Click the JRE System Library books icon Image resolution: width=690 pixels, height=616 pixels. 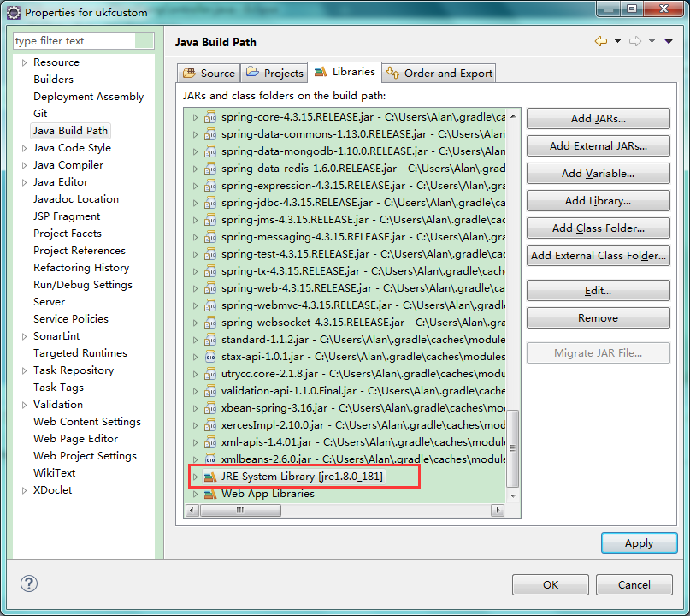click(210, 477)
